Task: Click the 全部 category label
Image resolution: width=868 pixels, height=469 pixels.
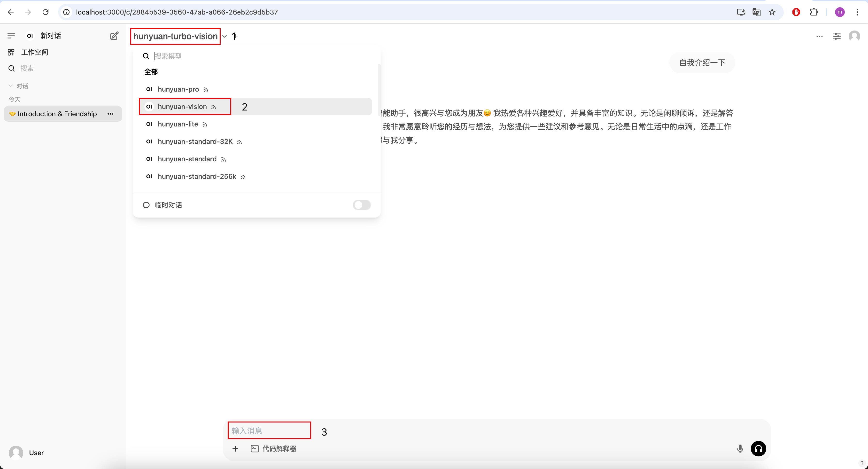Action: coord(151,72)
